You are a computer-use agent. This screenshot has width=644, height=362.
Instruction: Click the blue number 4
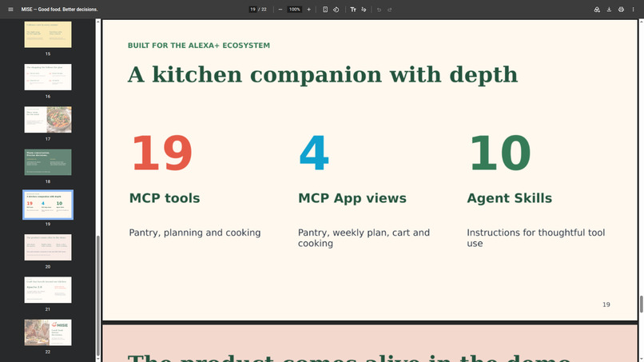pos(314,153)
